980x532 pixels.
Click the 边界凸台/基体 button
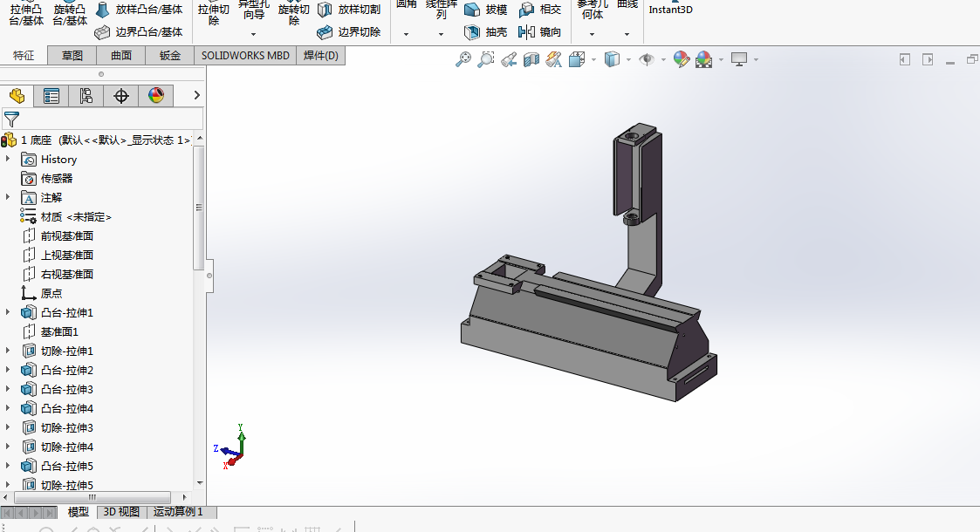pos(140,32)
